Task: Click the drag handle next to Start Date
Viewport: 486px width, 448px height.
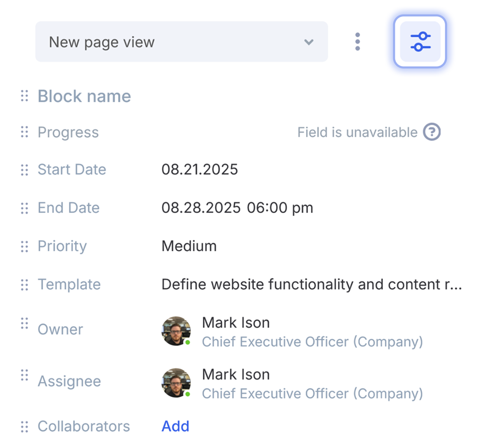Action: pos(25,169)
